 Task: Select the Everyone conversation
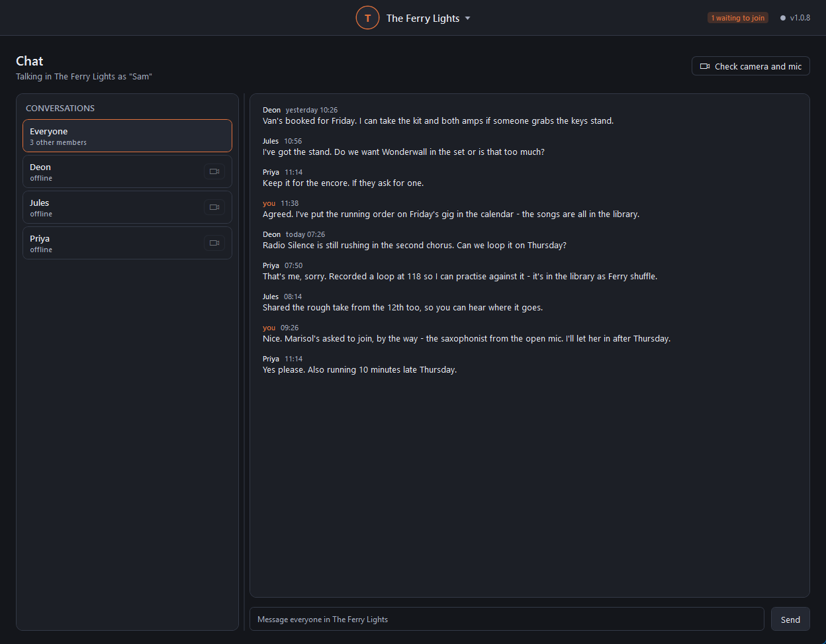[127, 136]
